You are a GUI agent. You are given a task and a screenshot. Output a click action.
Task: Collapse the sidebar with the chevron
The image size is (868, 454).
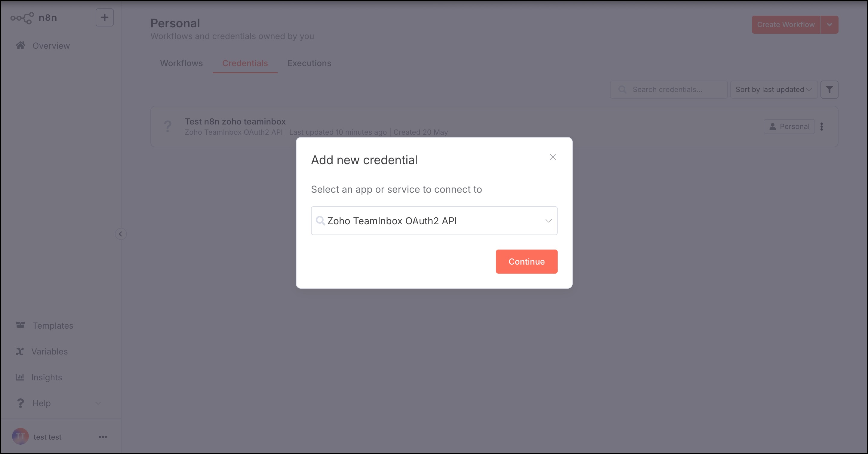coord(121,234)
